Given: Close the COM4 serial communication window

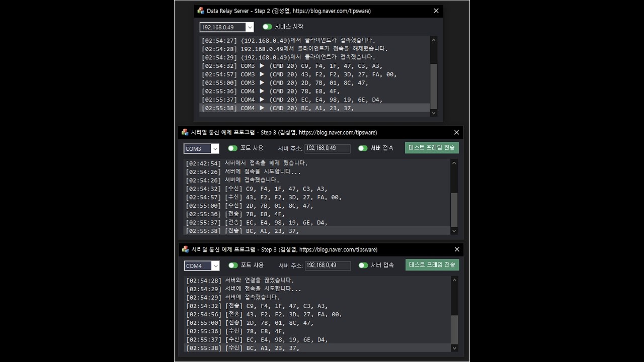Looking at the screenshot, I should (x=457, y=249).
